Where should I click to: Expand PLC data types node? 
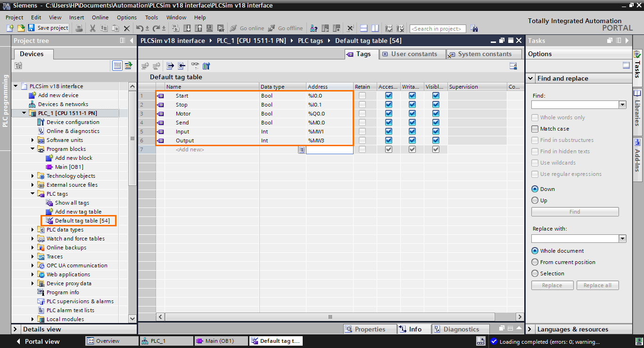[33, 230]
